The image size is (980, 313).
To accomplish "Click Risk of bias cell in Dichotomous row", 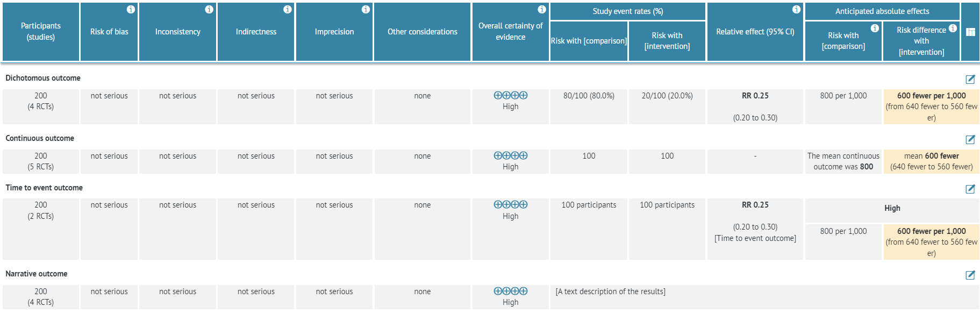I will tap(109, 106).
